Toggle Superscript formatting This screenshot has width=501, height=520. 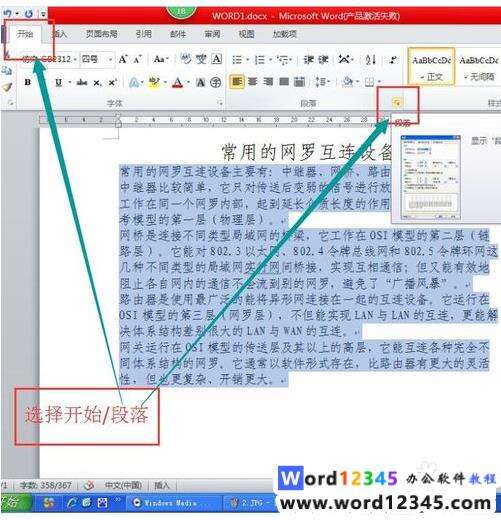113,82
